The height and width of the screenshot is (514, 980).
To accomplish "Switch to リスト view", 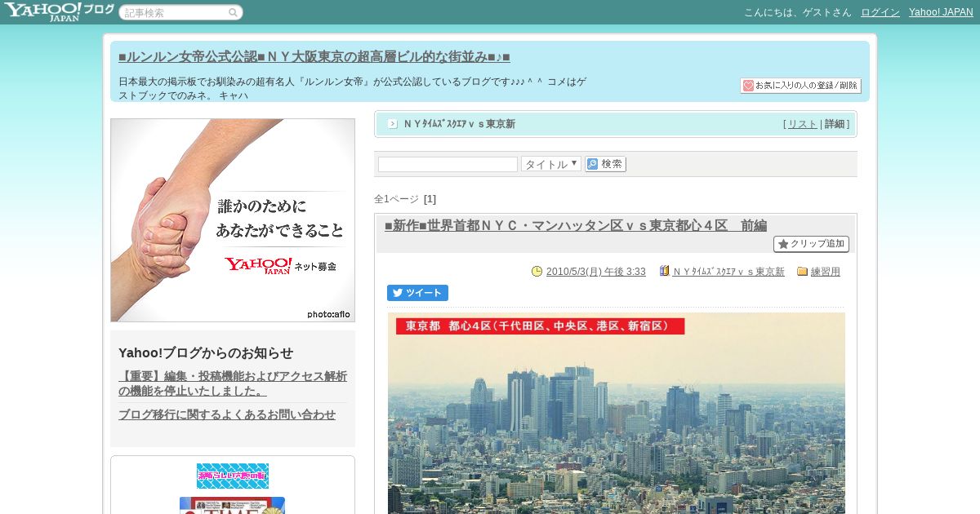I will 802,124.
